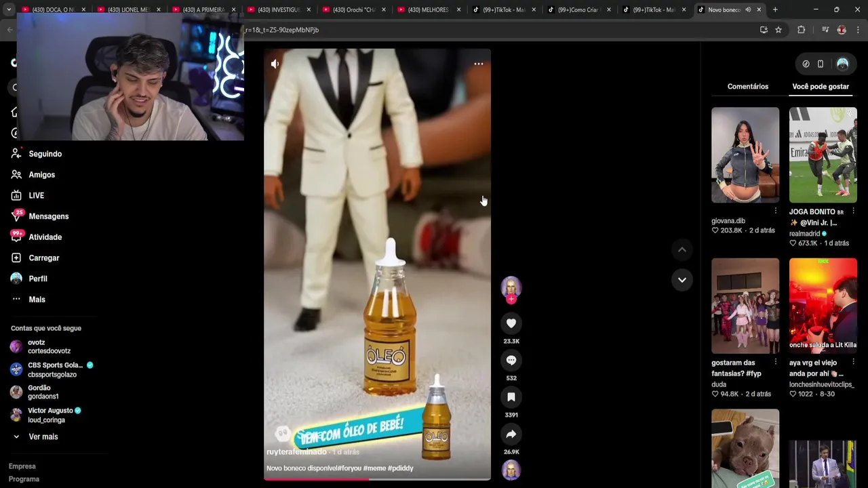Open Perfil in the sidebar
868x488 pixels.
(38, 279)
